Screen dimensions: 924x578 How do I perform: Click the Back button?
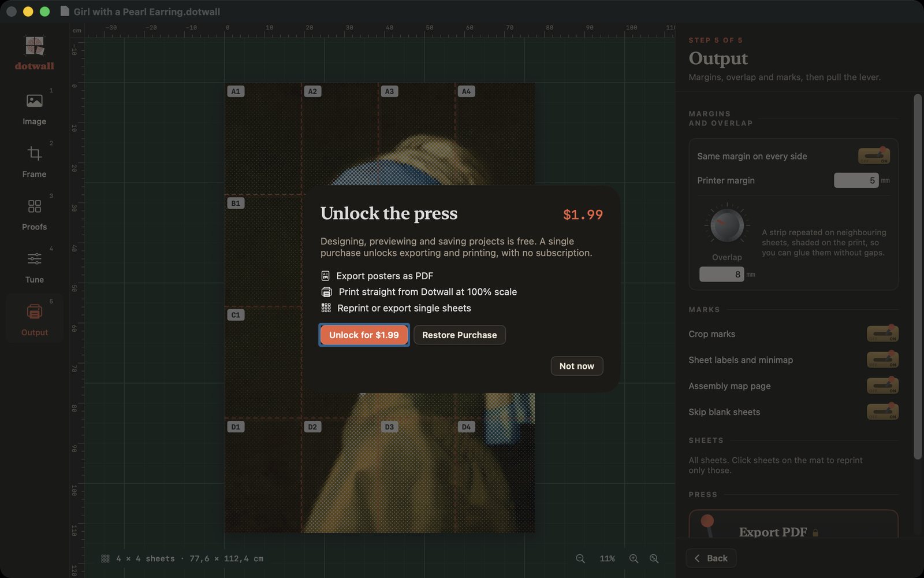(711, 558)
